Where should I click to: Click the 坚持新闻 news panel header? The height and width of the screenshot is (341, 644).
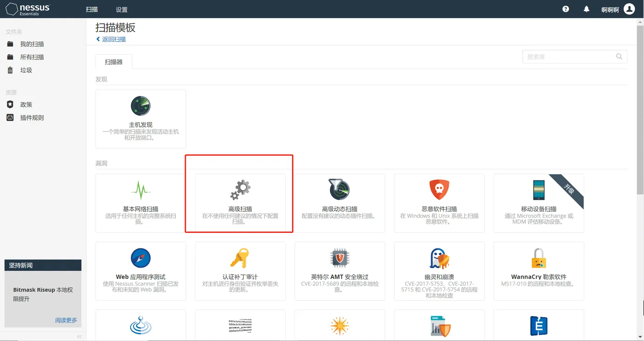point(43,265)
